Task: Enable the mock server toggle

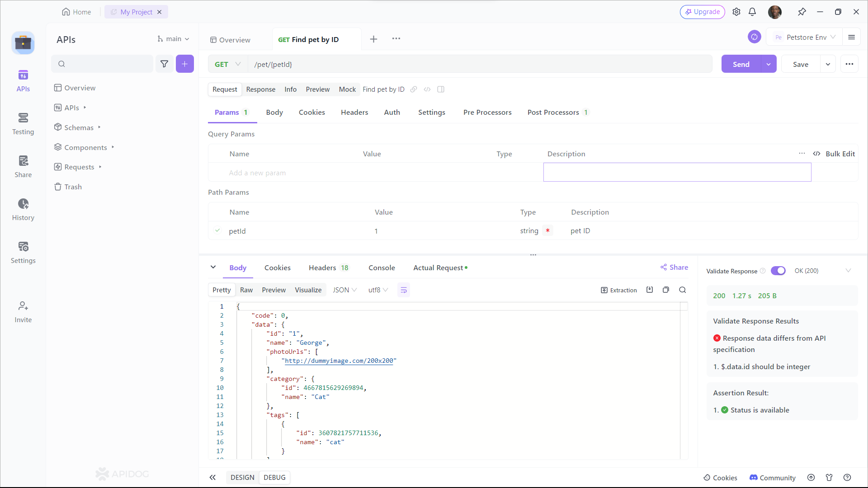Action: 347,89
